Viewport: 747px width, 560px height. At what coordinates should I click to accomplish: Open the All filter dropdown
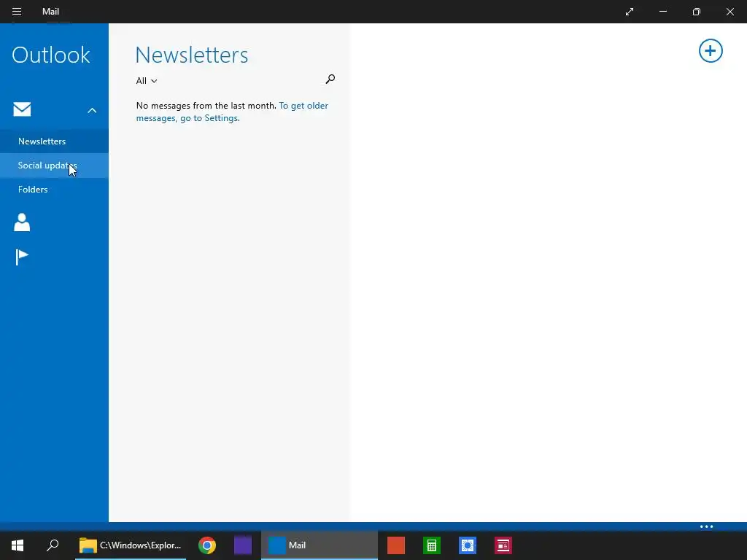pyautogui.click(x=146, y=81)
